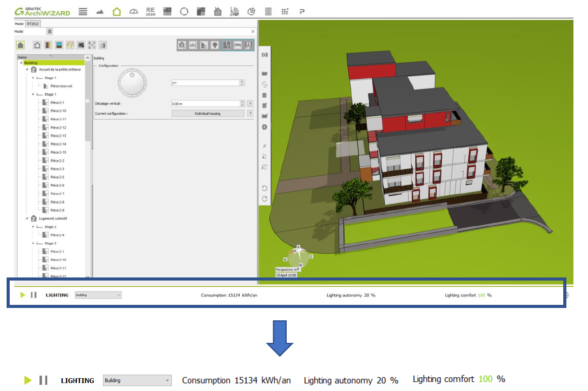
Task: Select Pièce 2-13 in the tree
Action: pos(58,136)
